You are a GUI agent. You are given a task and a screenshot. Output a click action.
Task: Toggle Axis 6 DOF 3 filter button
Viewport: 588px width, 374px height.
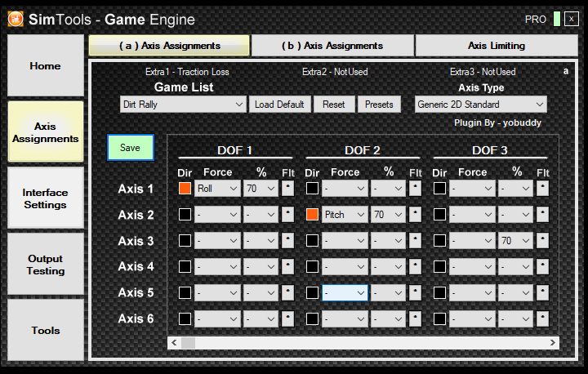click(x=542, y=318)
